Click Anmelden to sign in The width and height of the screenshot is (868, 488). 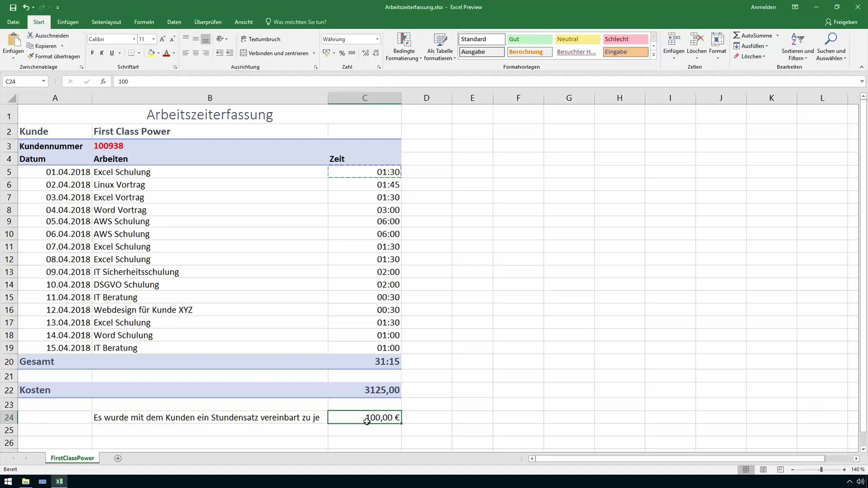[763, 7]
